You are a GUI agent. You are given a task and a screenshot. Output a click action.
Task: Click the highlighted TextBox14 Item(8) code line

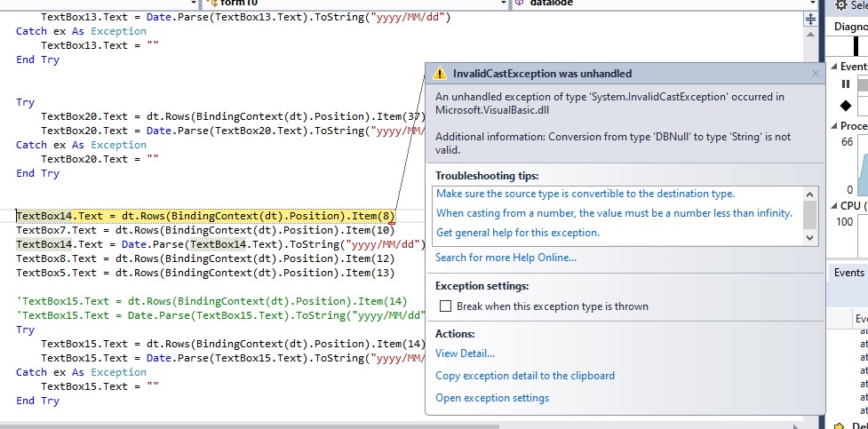(x=205, y=216)
